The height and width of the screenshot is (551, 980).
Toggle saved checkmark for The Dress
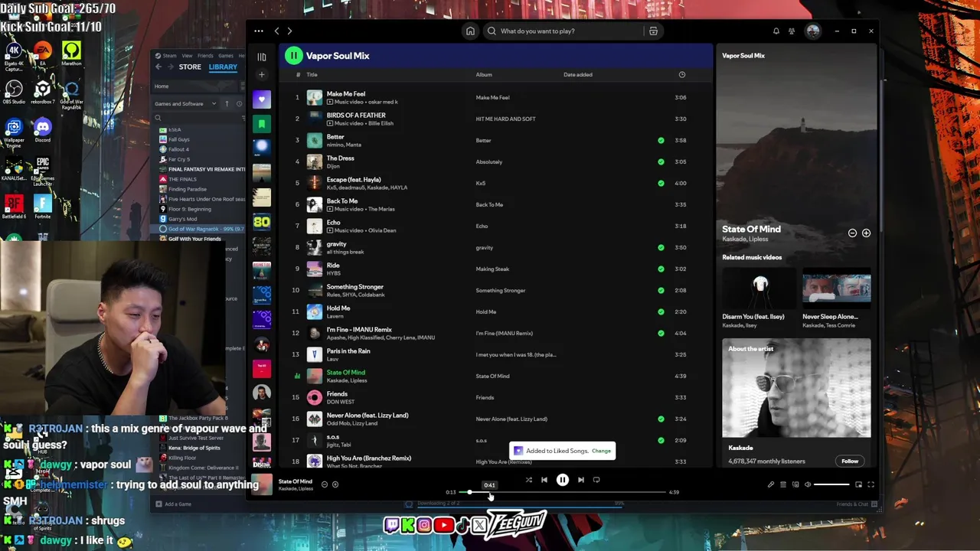click(x=661, y=162)
